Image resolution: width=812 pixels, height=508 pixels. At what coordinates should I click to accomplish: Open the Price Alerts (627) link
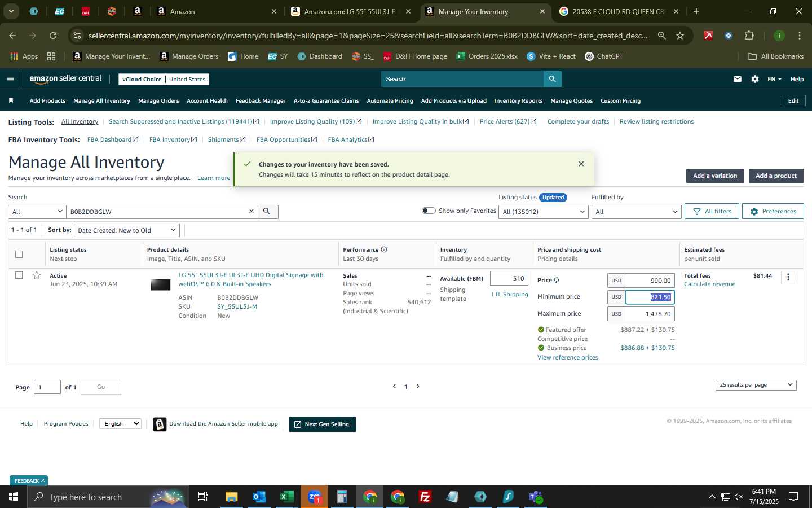click(507, 121)
